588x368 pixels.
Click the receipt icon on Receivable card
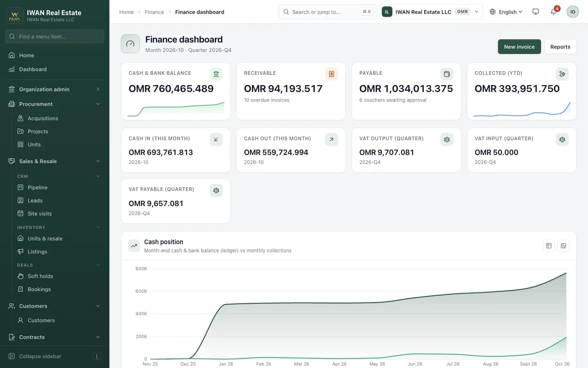(332, 74)
